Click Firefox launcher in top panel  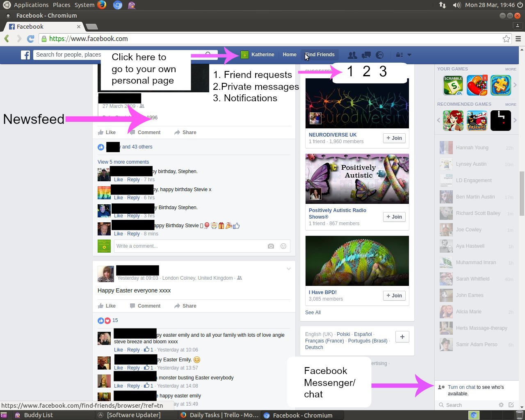[102, 5]
